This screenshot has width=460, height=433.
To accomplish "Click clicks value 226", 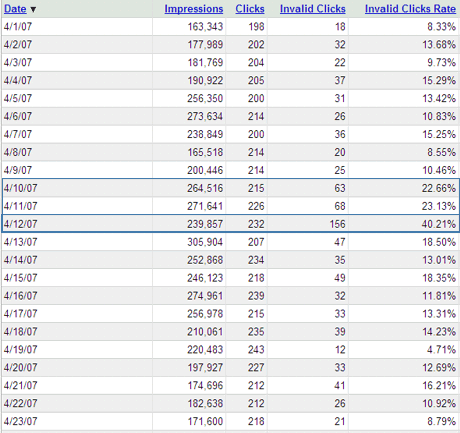I will click(x=256, y=206).
